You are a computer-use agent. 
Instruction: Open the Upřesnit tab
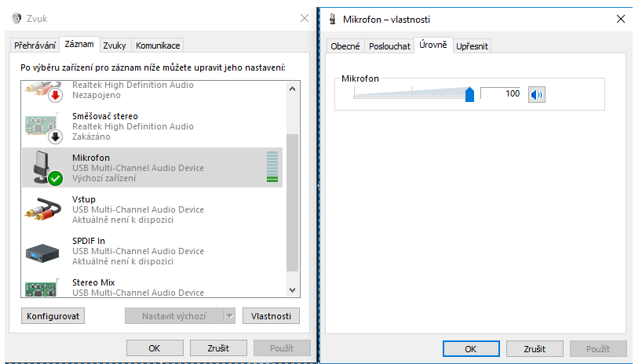pos(472,46)
